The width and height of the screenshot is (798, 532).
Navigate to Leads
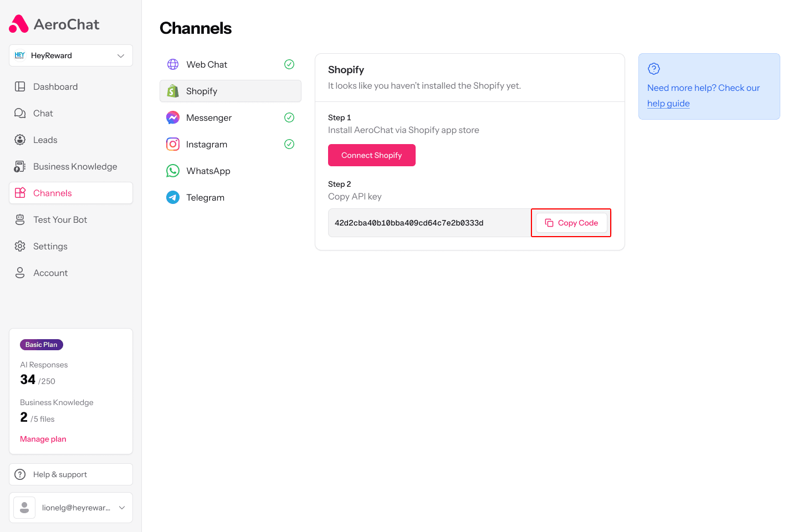(x=71, y=140)
